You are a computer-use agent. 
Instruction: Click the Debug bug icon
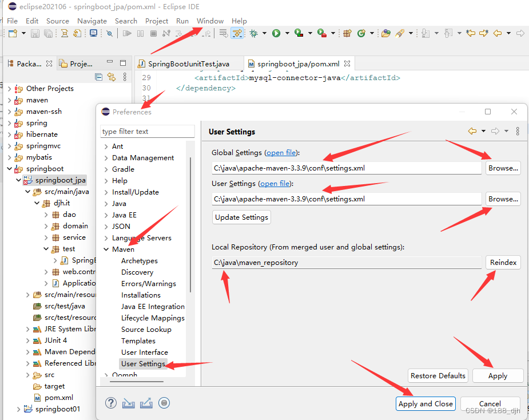[254, 33]
